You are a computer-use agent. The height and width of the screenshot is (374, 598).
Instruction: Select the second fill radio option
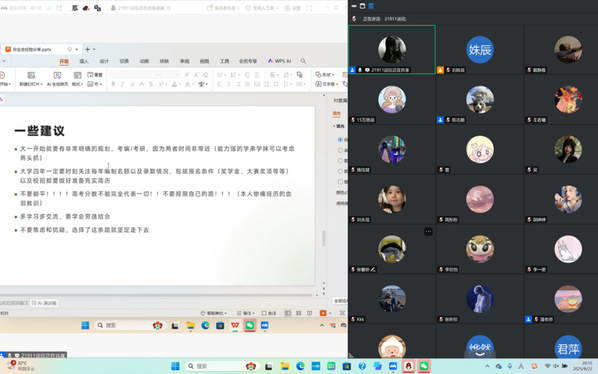[x=340, y=150]
